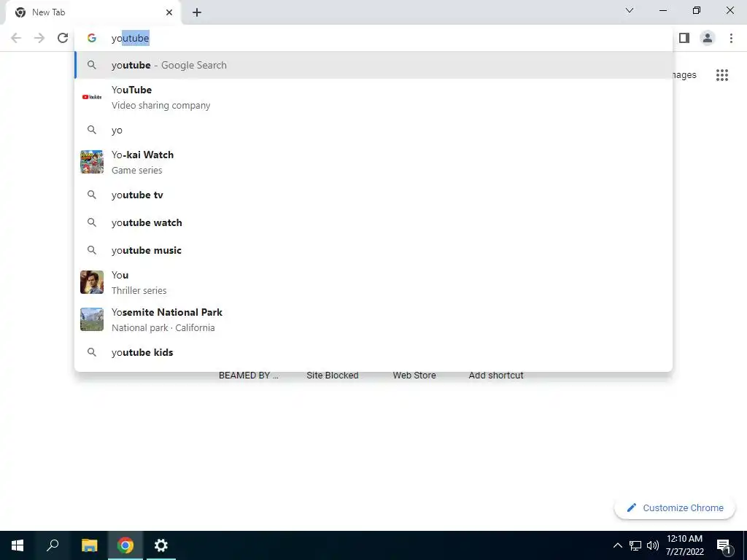Reload the page with the refresh icon
Viewport: 747px width, 560px height.
coord(63,38)
